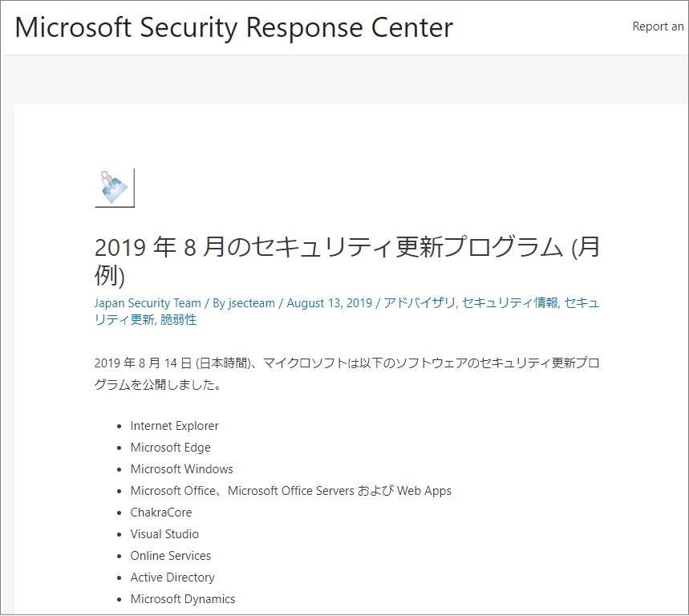Click the Microsoft Edge list item
This screenshot has height=616, width=689.
tap(170, 448)
